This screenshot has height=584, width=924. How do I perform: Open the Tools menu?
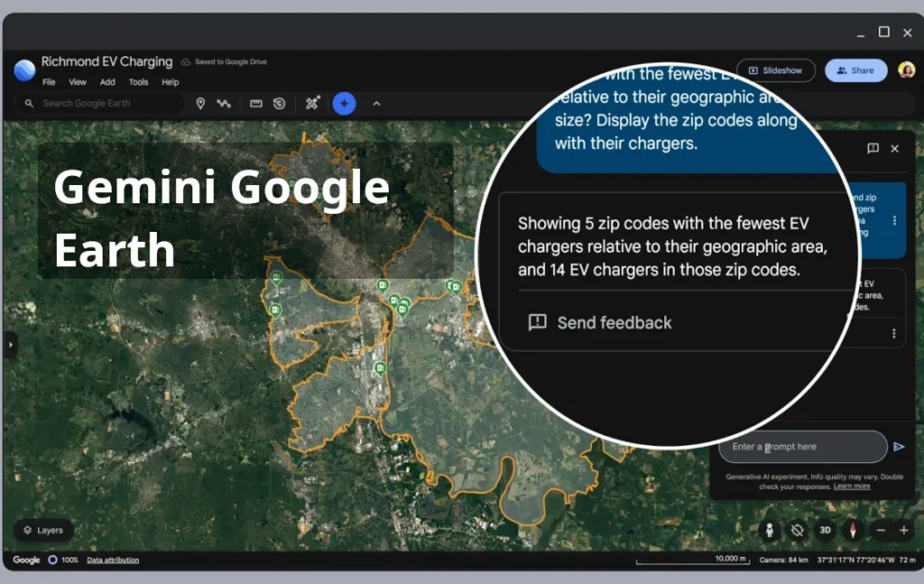(x=137, y=81)
